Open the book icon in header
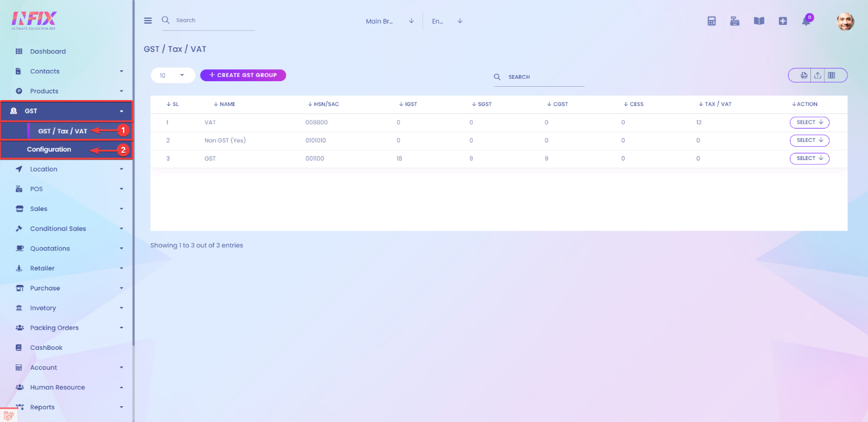This screenshot has width=868, height=422. click(x=759, y=21)
